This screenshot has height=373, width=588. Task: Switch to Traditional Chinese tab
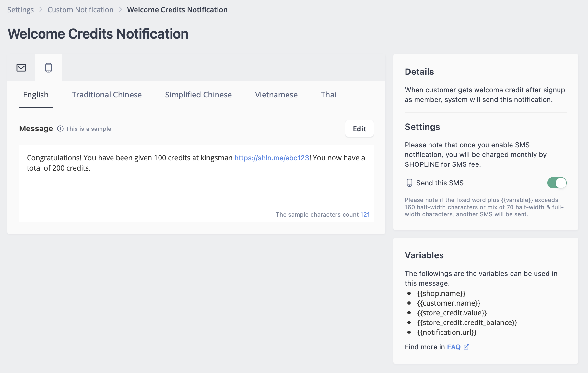tap(107, 95)
